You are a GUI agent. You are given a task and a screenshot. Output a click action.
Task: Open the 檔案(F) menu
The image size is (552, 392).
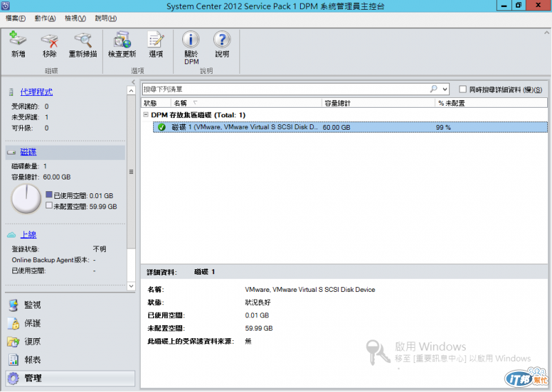(15, 19)
